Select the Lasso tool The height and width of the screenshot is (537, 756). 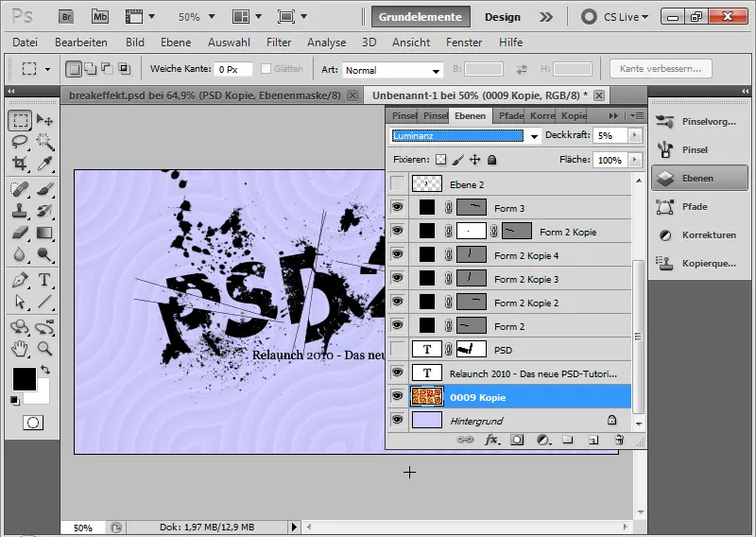pos(20,142)
